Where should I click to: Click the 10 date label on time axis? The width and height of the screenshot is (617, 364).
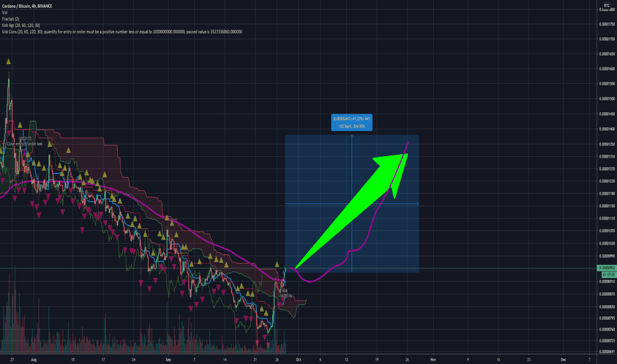(x=73, y=359)
